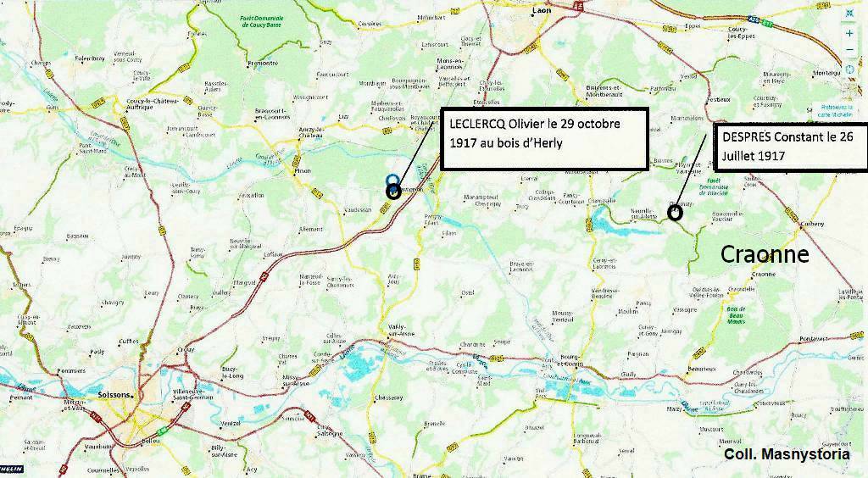Open the mini map thumbnail below controls
868x478 pixels.
[851, 90]
